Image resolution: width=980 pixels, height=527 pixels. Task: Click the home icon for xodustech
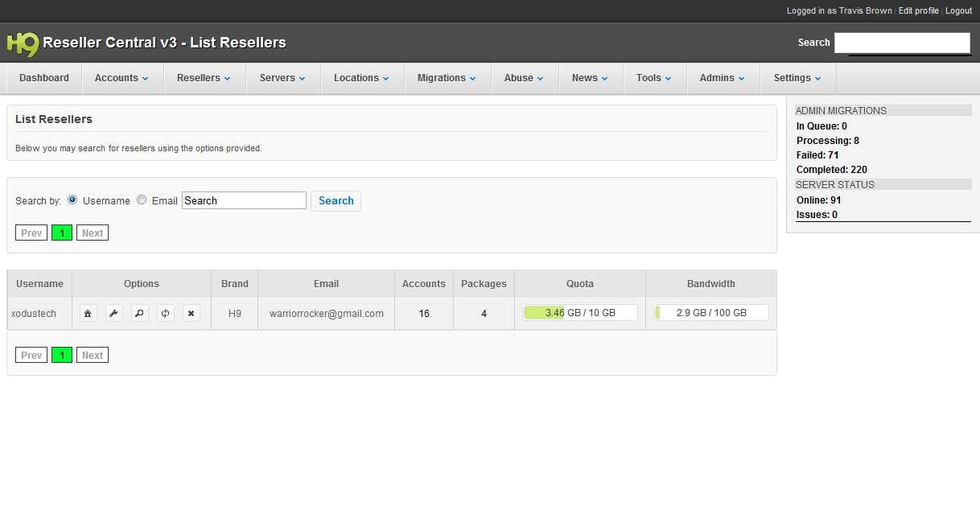pyautogui.click(x=89, y=314)
